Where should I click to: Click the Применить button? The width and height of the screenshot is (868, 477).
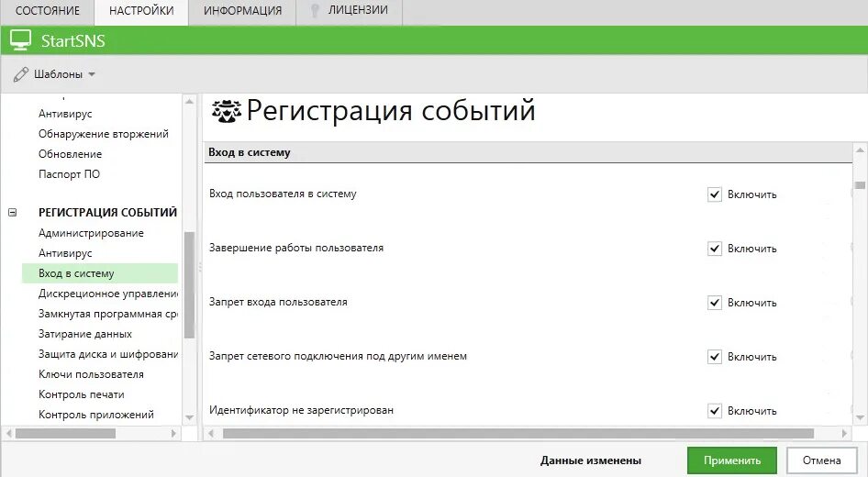pos(732,460)
